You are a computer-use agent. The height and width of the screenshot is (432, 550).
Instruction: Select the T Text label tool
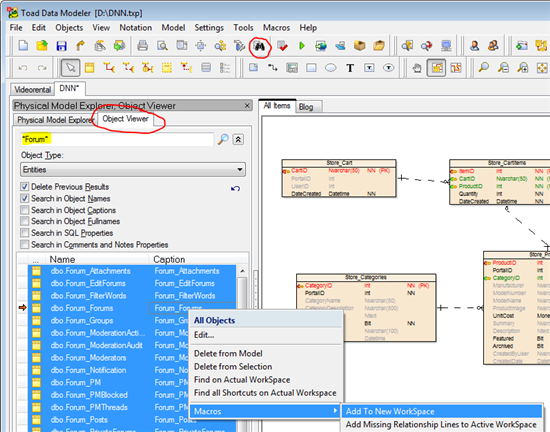(350, 68)
